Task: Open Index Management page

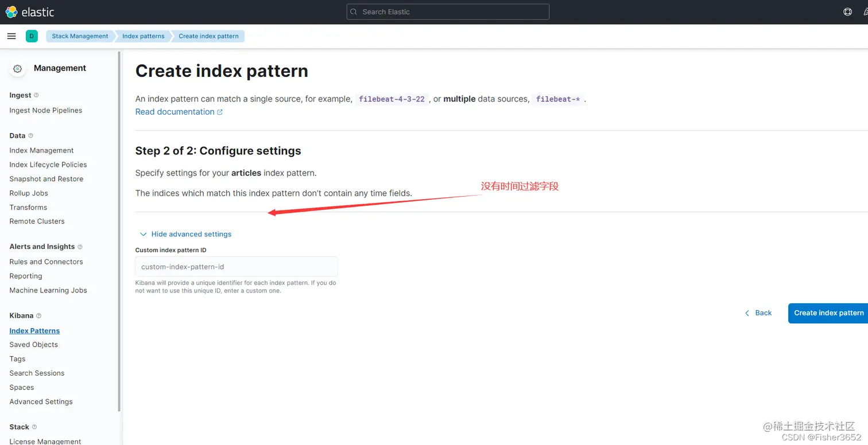Action: [x=41, y=150]
